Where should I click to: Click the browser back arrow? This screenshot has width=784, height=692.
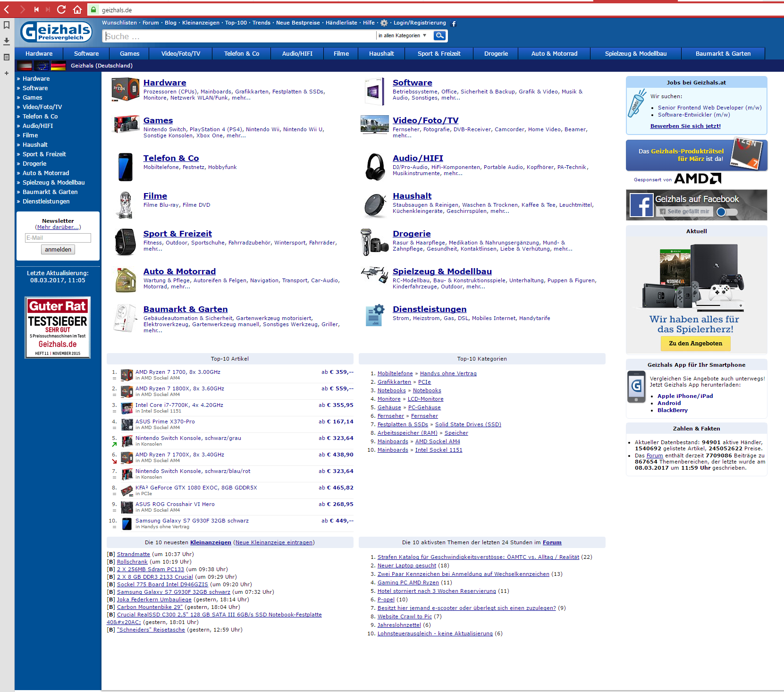7,9
